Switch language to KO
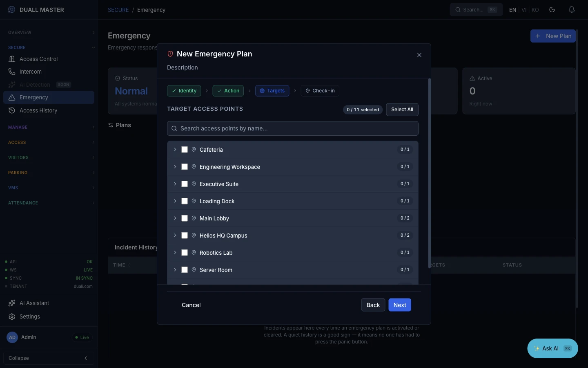This screenshot has height=368, width=588. click(x=535, y=10)
